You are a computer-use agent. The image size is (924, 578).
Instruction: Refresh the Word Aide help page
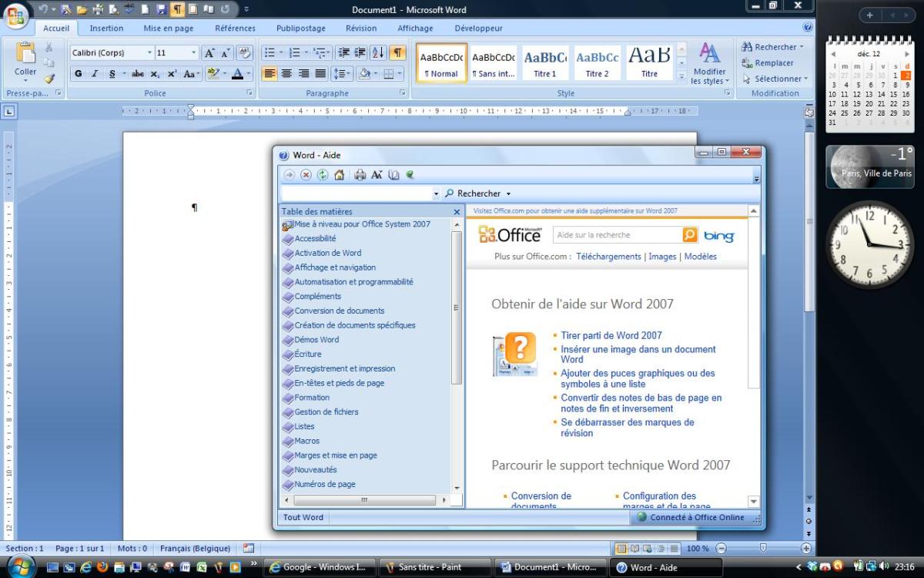pos(322,175)
